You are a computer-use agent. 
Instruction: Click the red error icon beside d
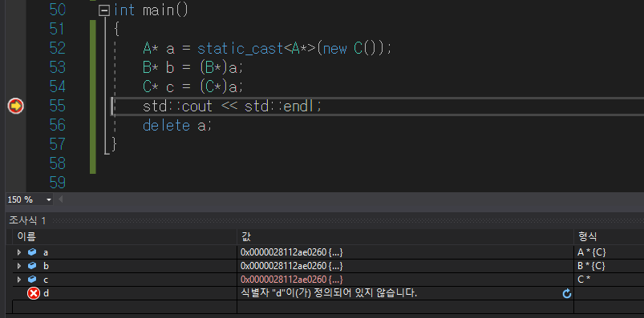33,293
